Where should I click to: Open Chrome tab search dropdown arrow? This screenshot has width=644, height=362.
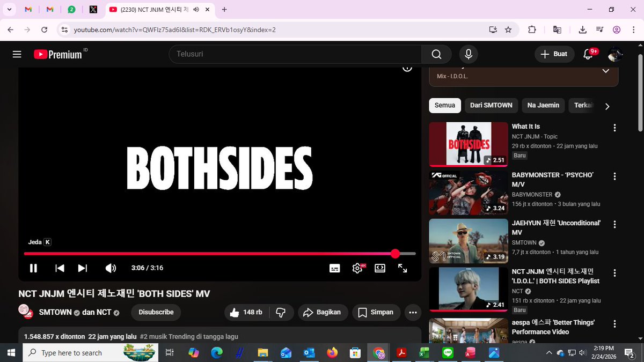pos(10,9)
